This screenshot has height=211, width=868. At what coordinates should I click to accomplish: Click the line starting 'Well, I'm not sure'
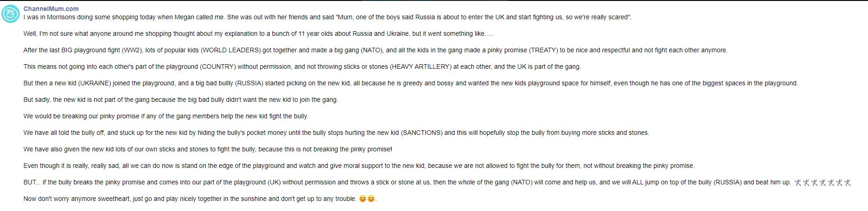coord(258,33)
